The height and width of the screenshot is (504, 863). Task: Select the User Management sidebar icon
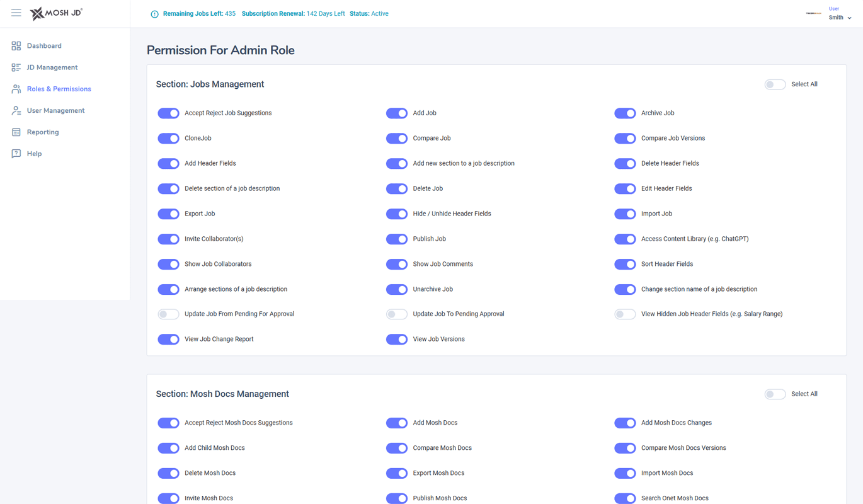tap(16, 110)
